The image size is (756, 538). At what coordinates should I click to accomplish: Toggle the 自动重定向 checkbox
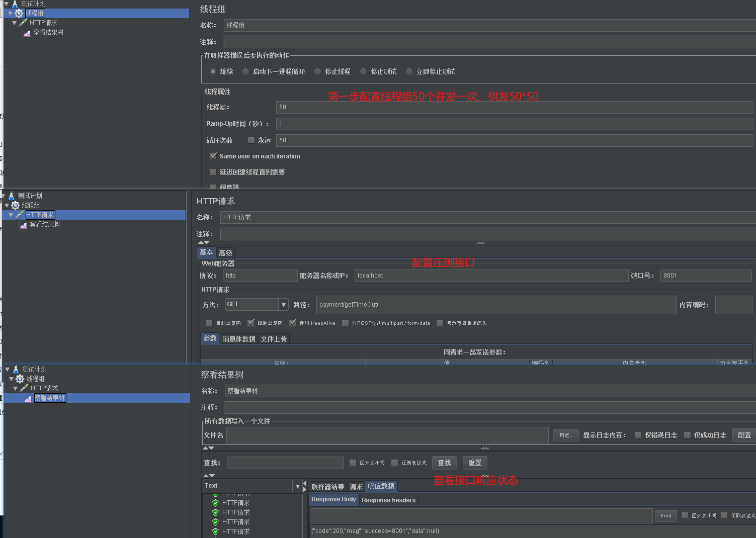click(x=209, y=323)
